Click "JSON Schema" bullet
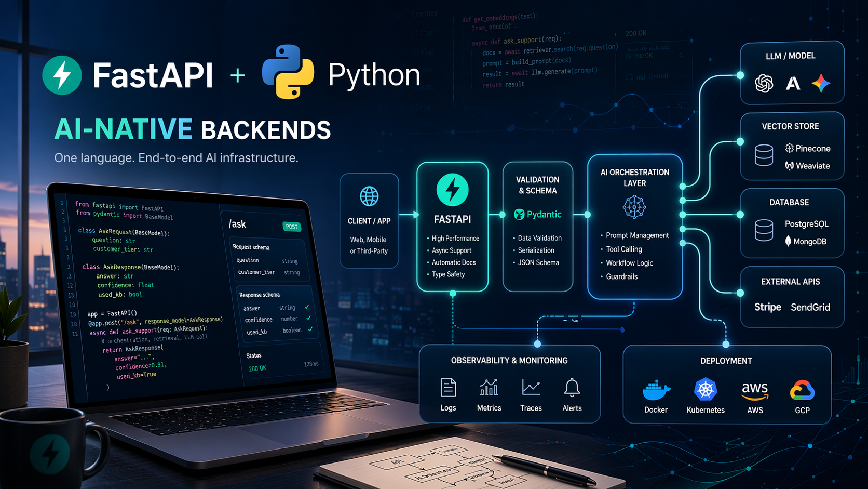Image resolution: width=868 pixels, height=489 pixels. [538, 262]
